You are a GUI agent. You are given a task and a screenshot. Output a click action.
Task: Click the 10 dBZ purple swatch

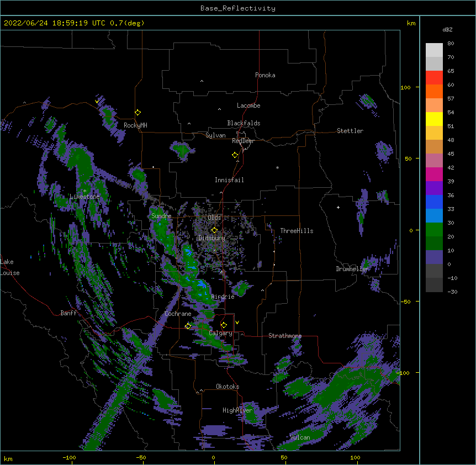[434, 257]
